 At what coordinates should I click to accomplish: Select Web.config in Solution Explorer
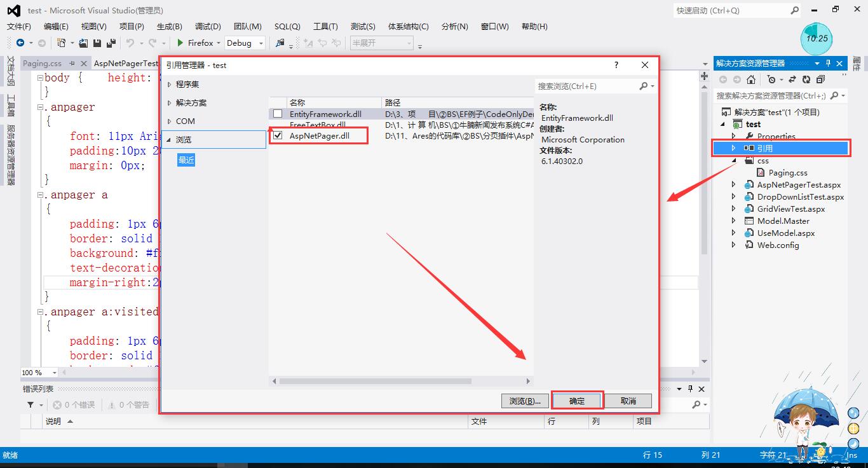coord(778,245)
